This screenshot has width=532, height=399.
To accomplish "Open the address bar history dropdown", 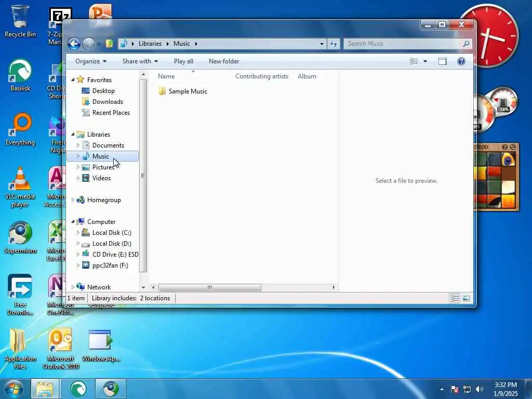I will (322, 44).
